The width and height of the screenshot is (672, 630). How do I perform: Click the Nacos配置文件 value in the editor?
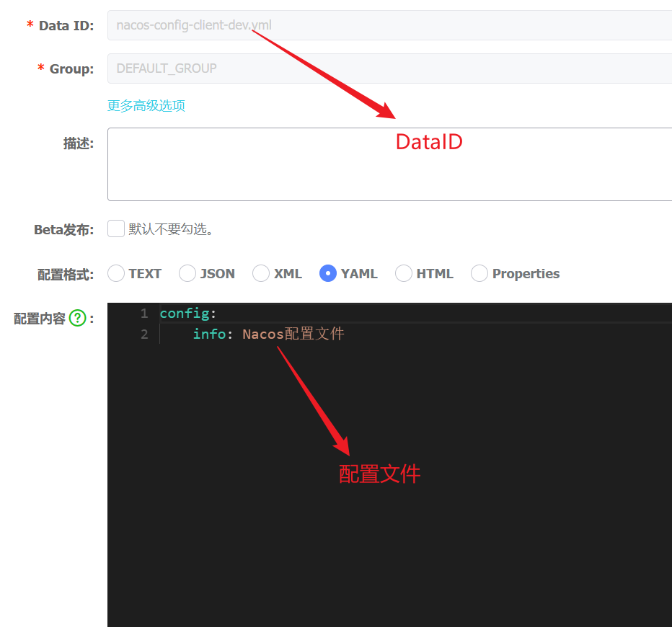pyautogui.click(x=293, y=334)
